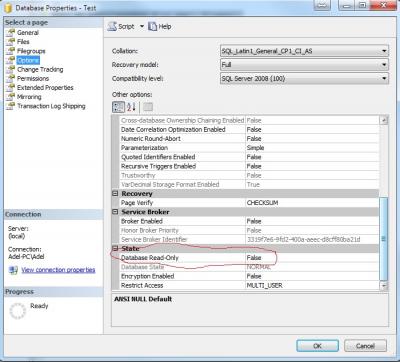Open the Collation dropdown
The height and width of the screenshot is (362, 400).
pyautogui.click(x=304, y=51)
